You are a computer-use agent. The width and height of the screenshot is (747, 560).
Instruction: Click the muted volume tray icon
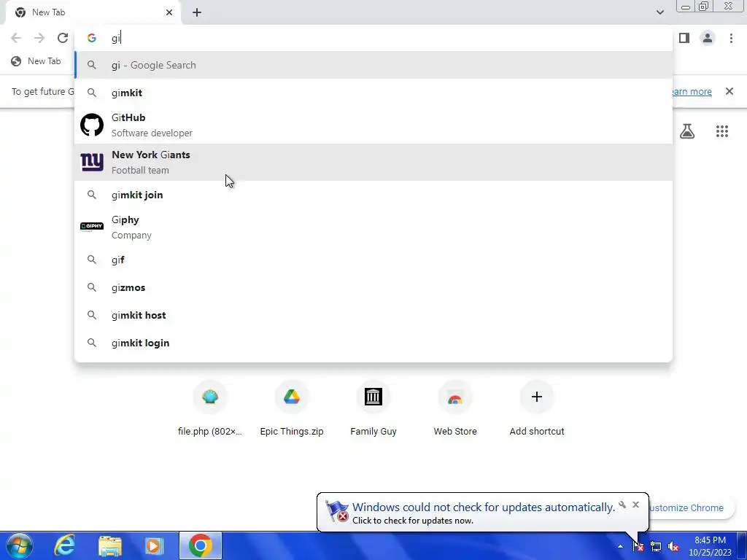673,546
